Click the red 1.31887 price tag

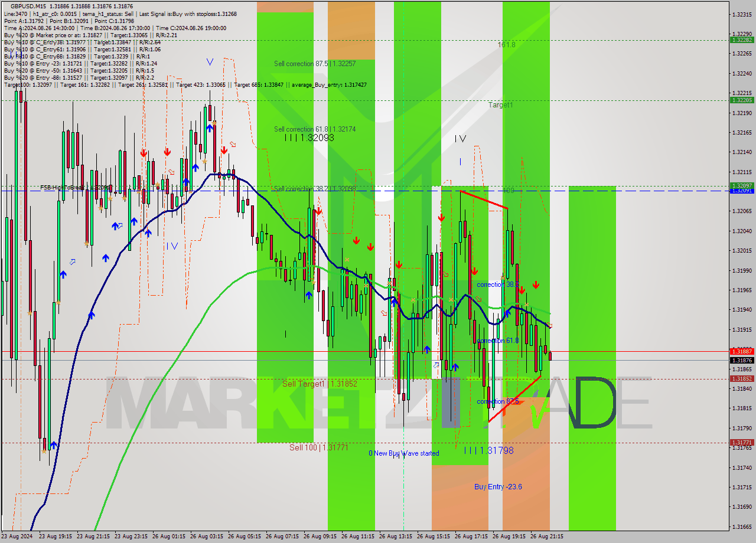[742, 351]
